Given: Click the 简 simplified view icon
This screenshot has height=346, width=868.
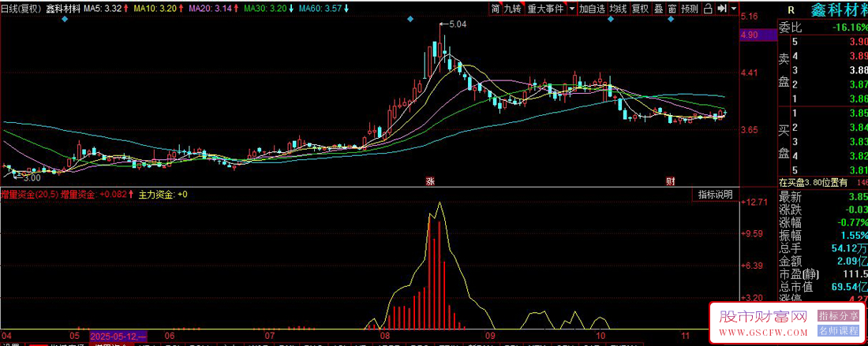Looking at the screenshot, I should (x=495, y=9).
